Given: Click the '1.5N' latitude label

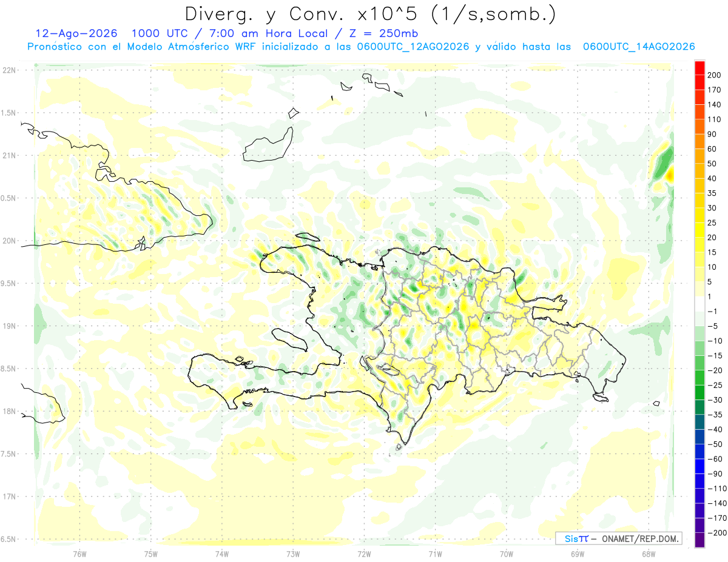Looking at the screenshot, I should coord(9,113).
